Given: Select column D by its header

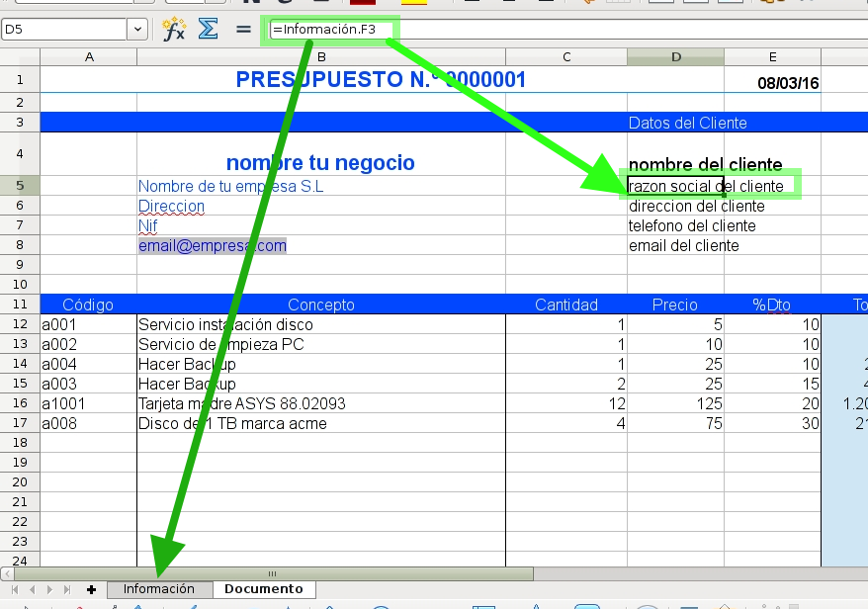Looking at the screenshot, I should (x=675, y=57).
